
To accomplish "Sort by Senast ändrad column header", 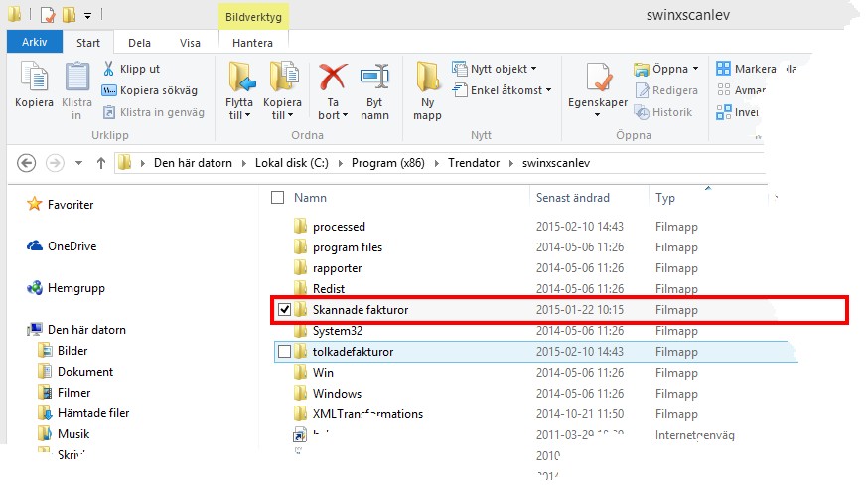I will 572,198.
